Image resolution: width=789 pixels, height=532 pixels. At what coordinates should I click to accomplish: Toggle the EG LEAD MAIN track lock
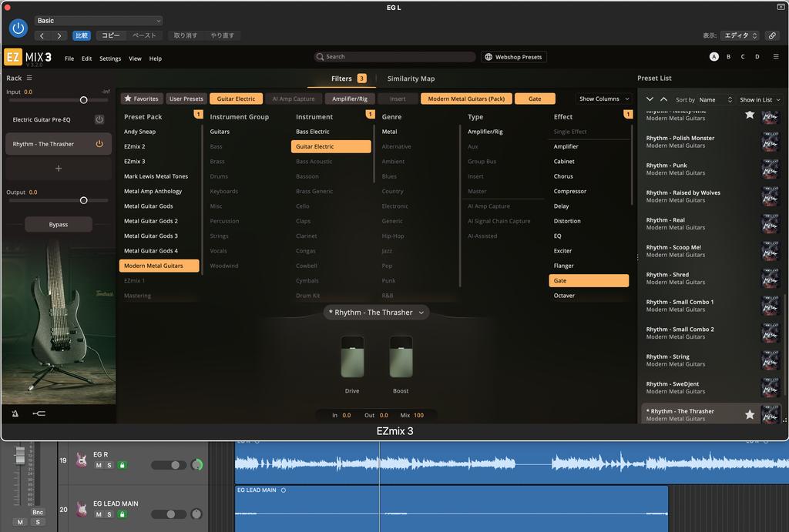[122, 514]
